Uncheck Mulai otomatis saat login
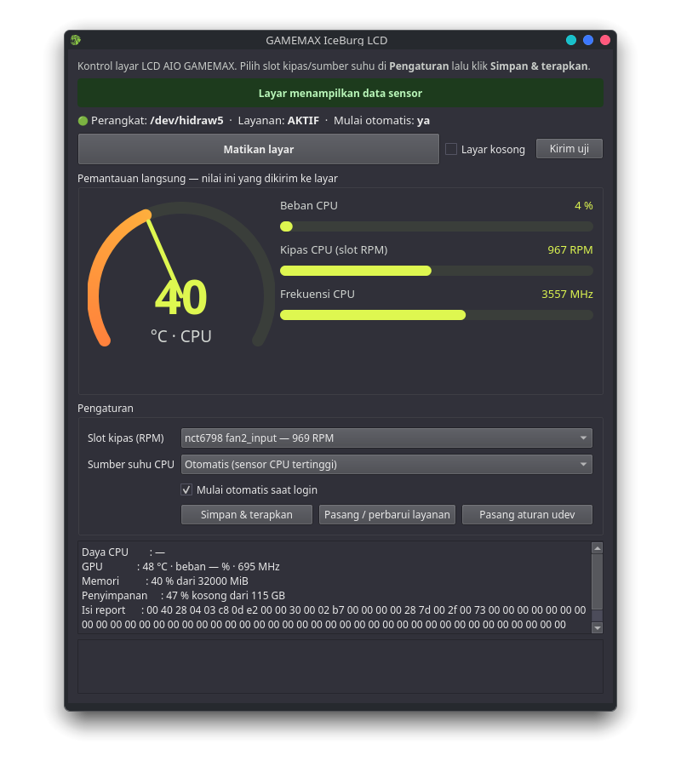Image resolution: width=681 pixels, height=784 pixels. [186, 489]
